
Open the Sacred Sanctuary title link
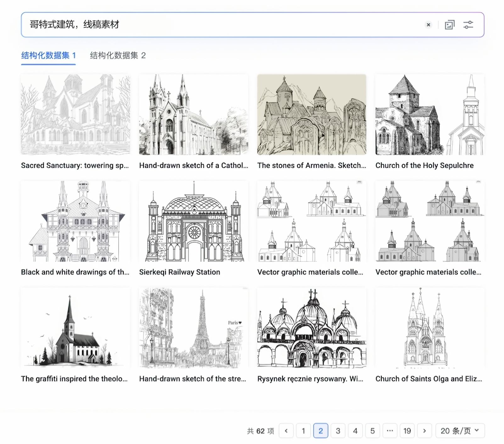coord(75,166)
